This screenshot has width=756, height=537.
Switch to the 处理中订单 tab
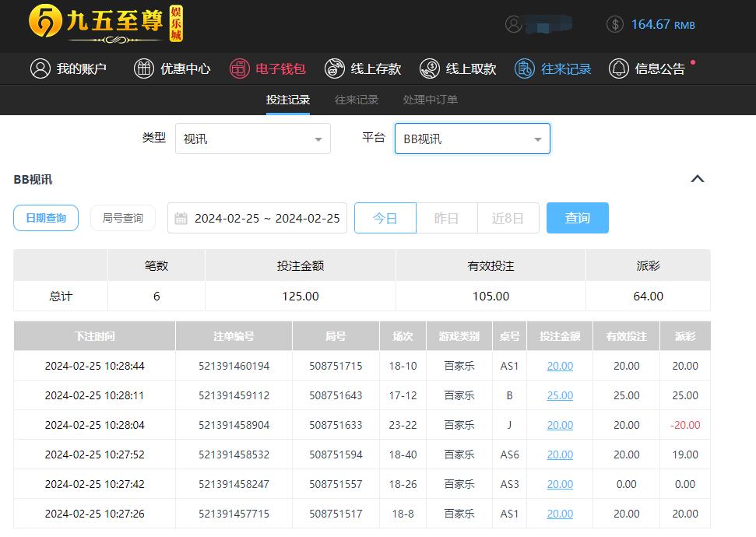(430, 100)
